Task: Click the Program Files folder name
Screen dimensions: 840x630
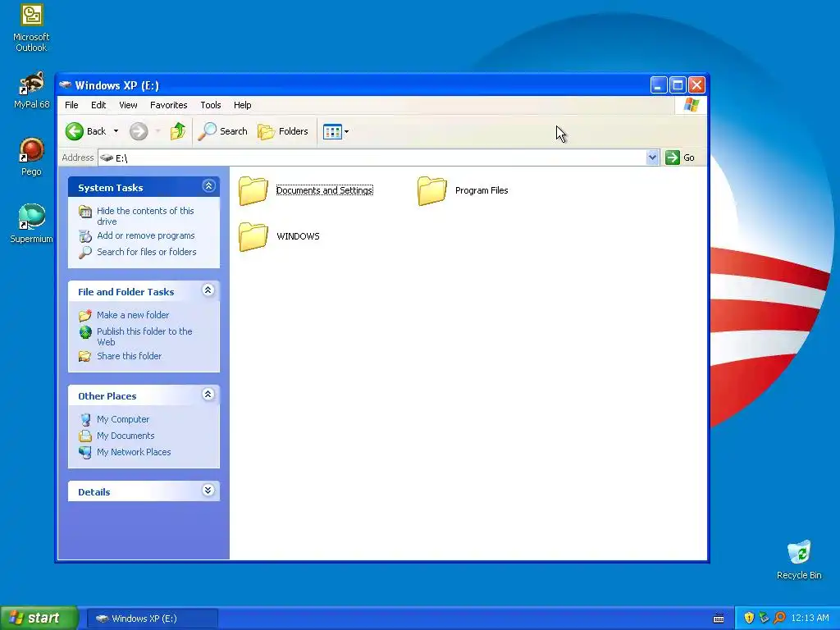Action: (481, 190)
